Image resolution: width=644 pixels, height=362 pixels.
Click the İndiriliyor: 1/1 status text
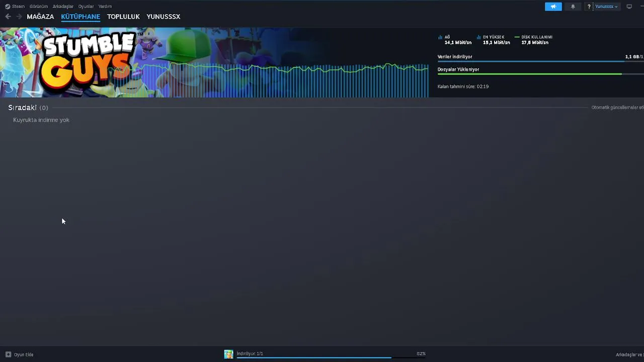click(x=250, y=353)
